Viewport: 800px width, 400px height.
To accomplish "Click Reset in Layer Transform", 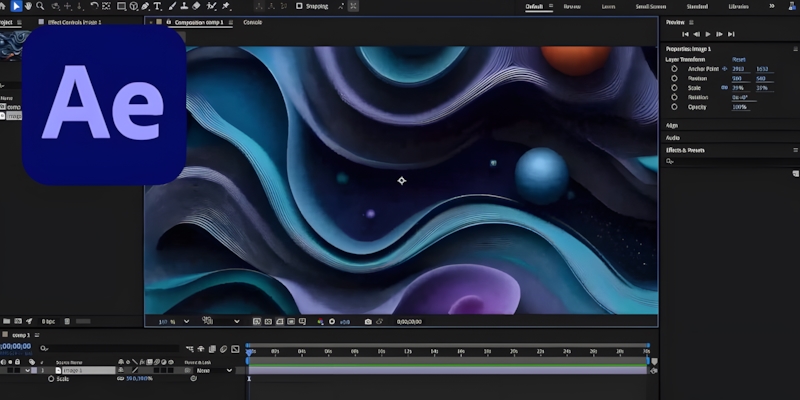I will point(738,60).
